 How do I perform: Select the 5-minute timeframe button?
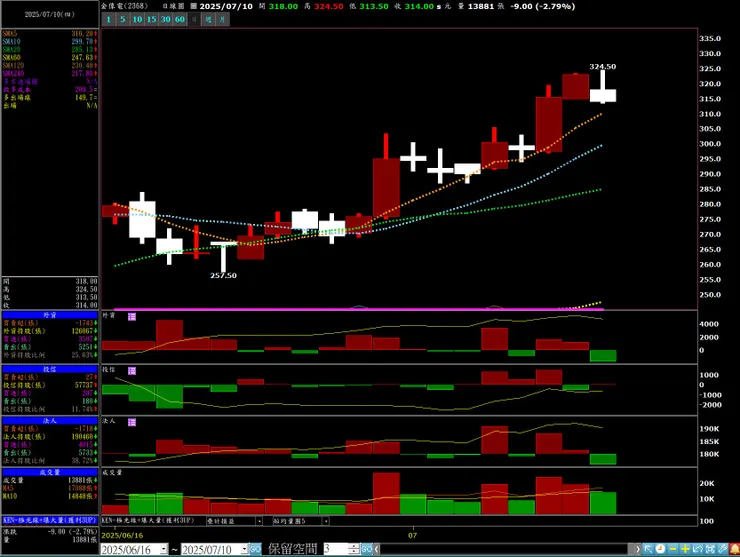pos(123,19)
